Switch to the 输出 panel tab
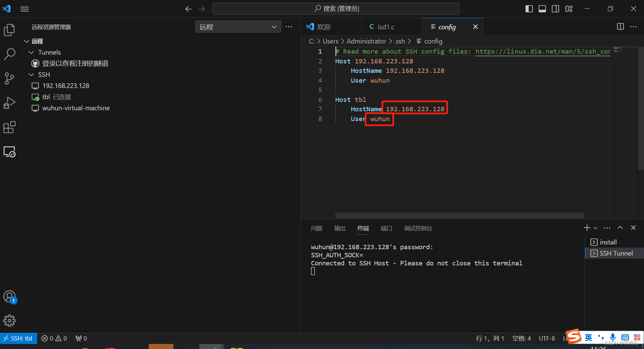 pos(340,228)
